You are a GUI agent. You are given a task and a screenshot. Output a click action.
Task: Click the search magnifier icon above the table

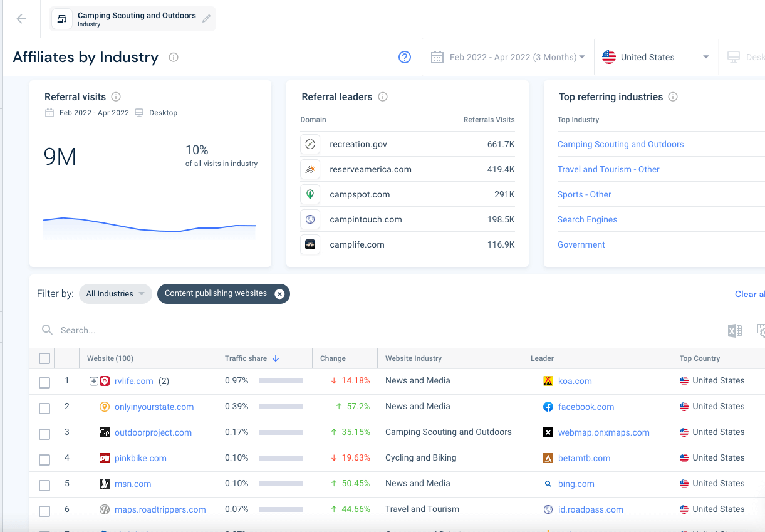tap(46, 330)
